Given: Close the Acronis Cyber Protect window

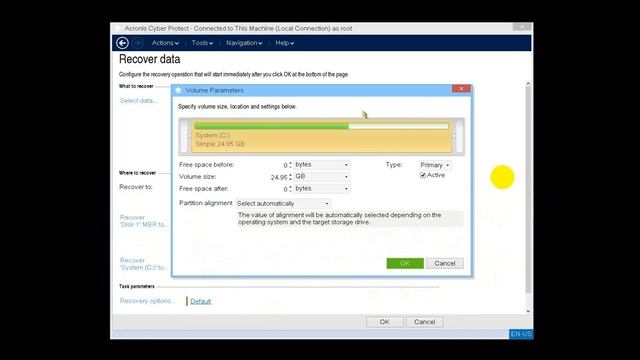Looking at the screenshot, I should pos(522,27).
